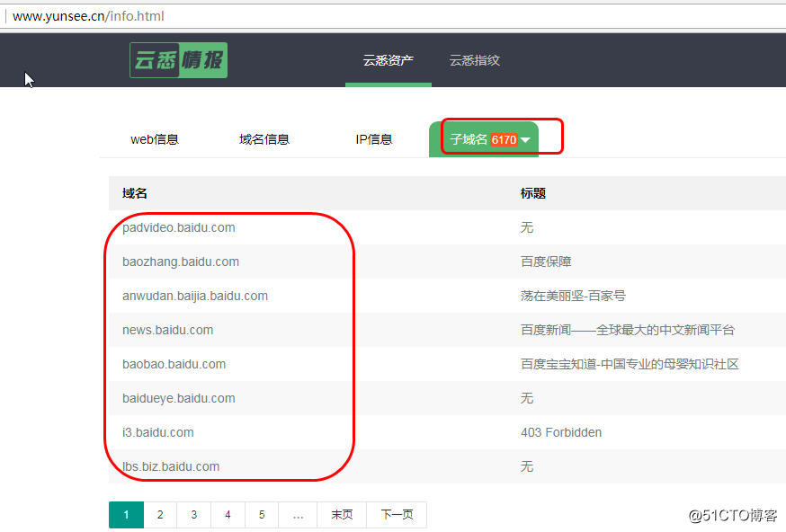This screenshot has width=786, height=532.
Task: Expand the 子域名 dropdown arrow
Action: [x=525, y=140]
